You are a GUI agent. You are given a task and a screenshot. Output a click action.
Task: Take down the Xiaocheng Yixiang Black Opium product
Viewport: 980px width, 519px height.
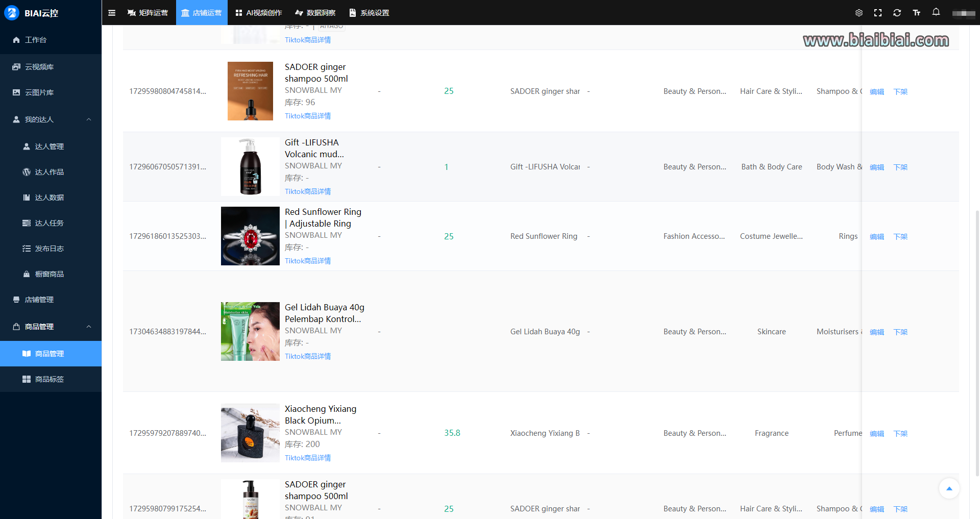coord(900,434)
